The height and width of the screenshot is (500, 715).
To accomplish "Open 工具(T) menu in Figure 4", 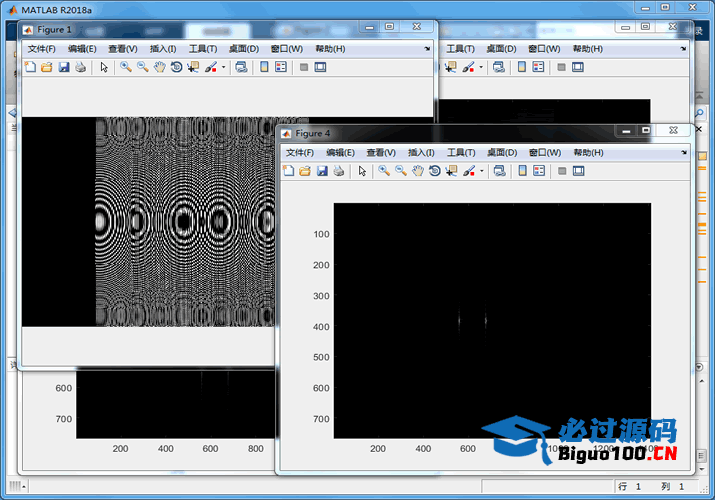I will click(x=461, y=152).
